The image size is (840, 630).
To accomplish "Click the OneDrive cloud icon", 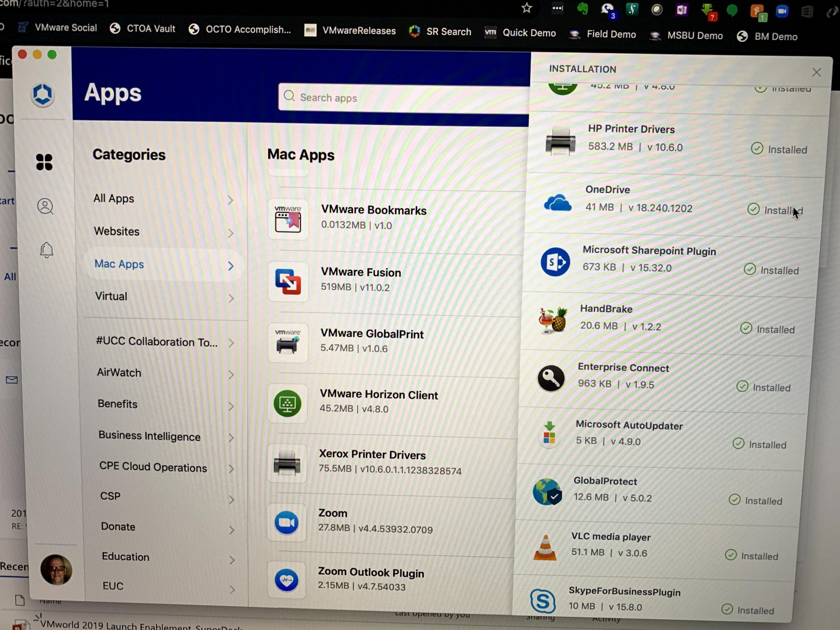I will 557,202.
